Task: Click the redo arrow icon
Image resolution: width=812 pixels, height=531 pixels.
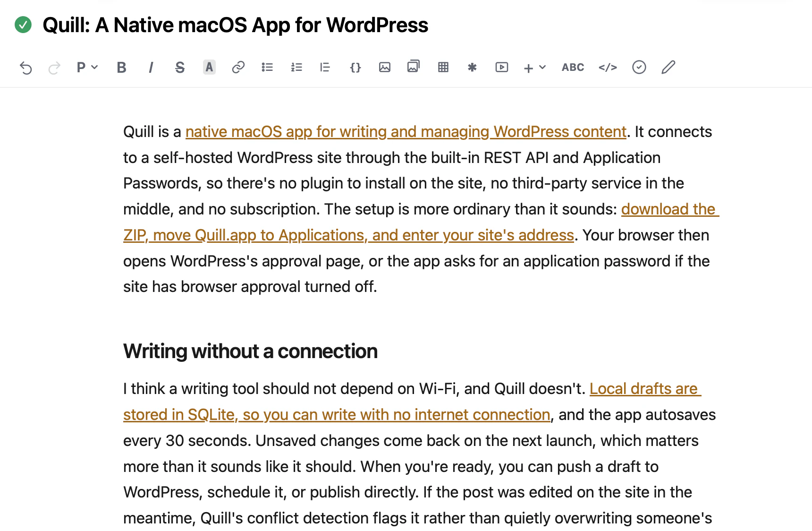Action: click(x=54, y=68)
